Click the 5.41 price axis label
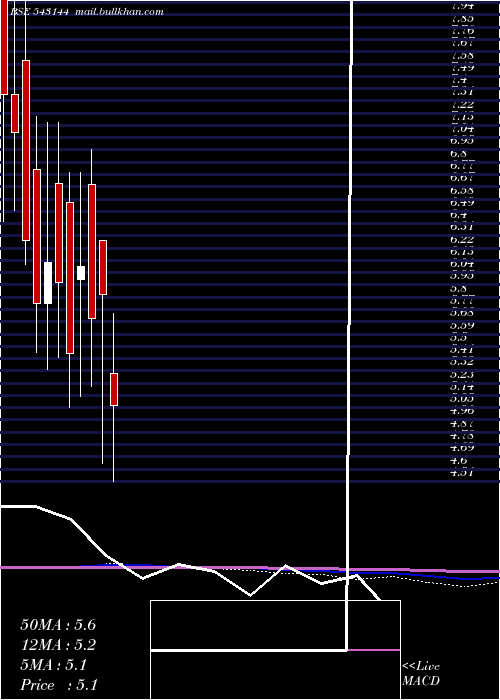Screen dimensions: 500x700 point(462,350)
